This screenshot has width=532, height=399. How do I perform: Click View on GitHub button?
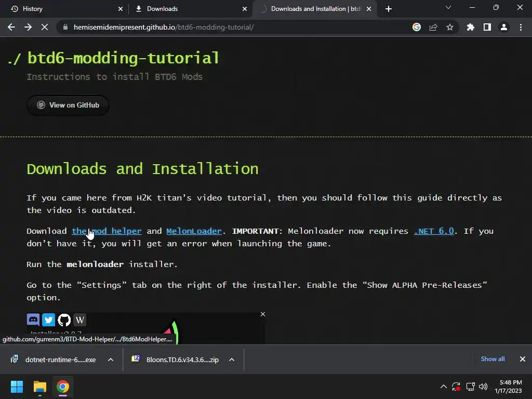tap(68, 105)
